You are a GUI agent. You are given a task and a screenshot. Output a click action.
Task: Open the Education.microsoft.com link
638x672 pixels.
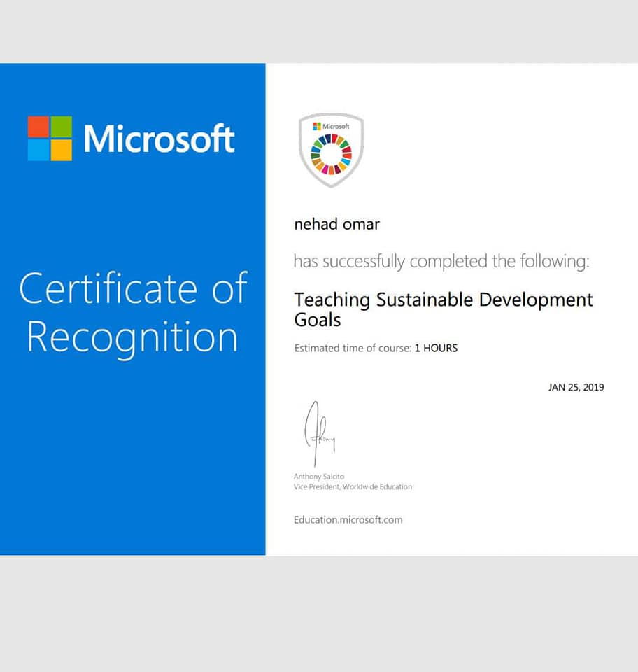(x=348, y=520)
